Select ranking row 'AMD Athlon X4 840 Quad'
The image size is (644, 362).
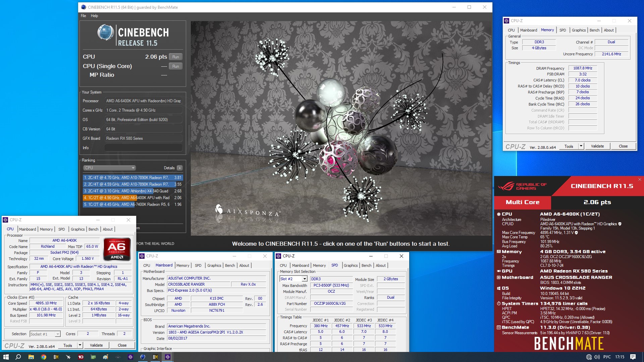tap(133, 191)
